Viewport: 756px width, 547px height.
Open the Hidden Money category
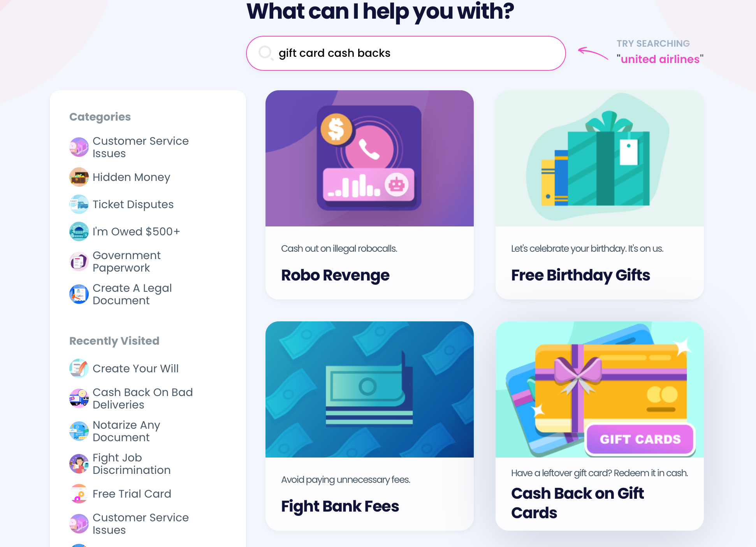click(132, 177)
